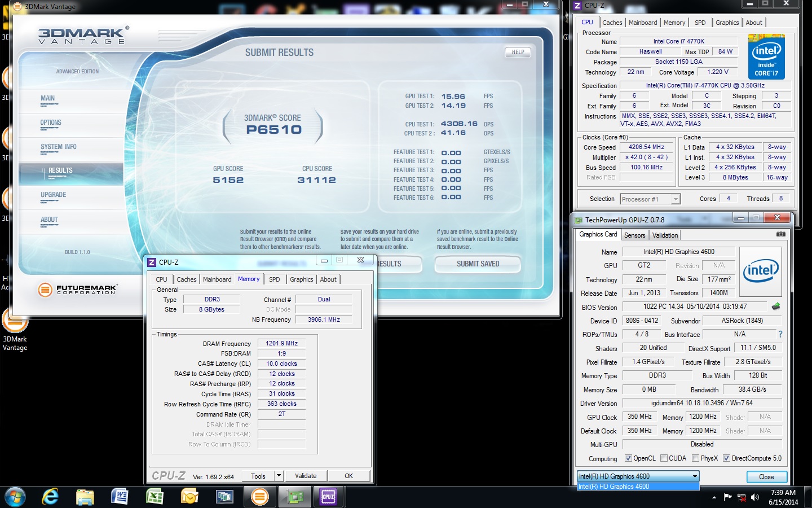Open Outlook from the taskbar

click(189, 497)
